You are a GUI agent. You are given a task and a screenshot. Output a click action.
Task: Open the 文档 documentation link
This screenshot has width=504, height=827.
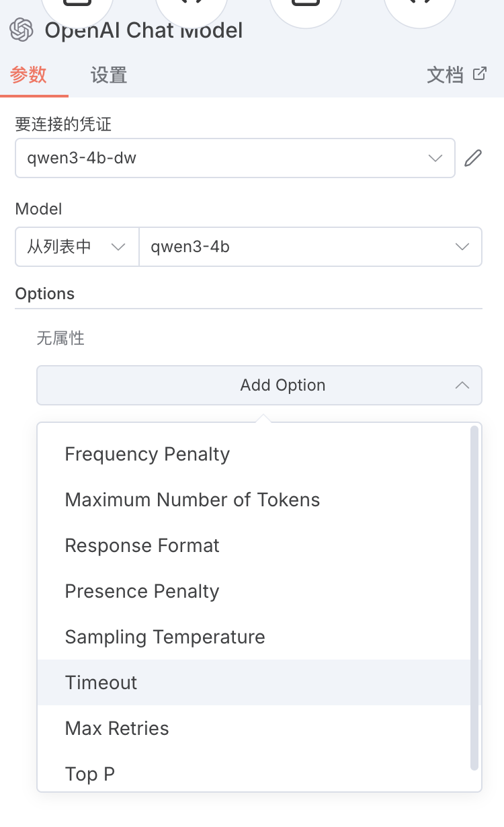click(x=445, y=75)
